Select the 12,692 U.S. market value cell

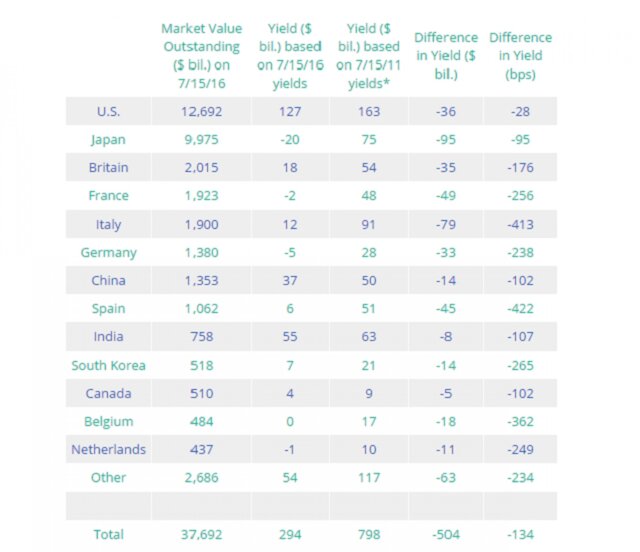click(x=200, y=112)
